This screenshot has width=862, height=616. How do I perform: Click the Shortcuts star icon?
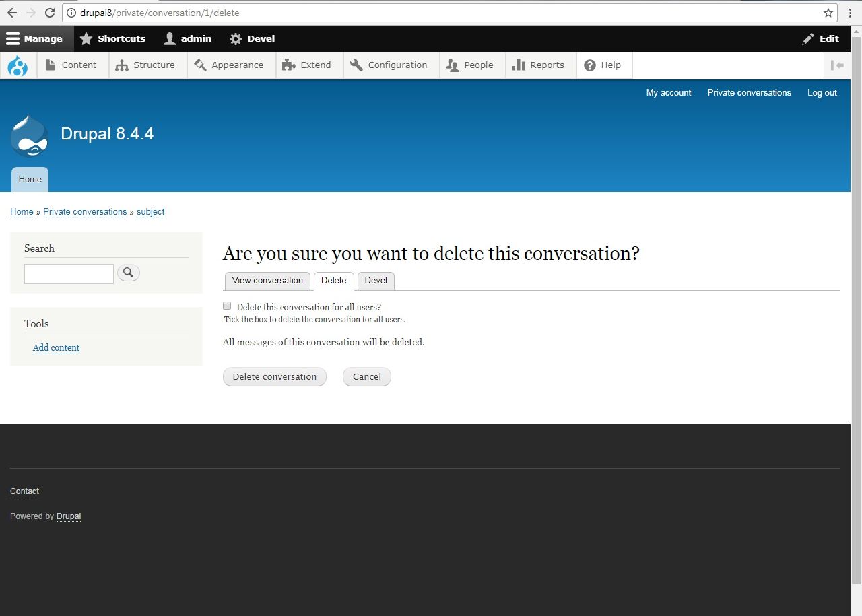tap(86, 38)
